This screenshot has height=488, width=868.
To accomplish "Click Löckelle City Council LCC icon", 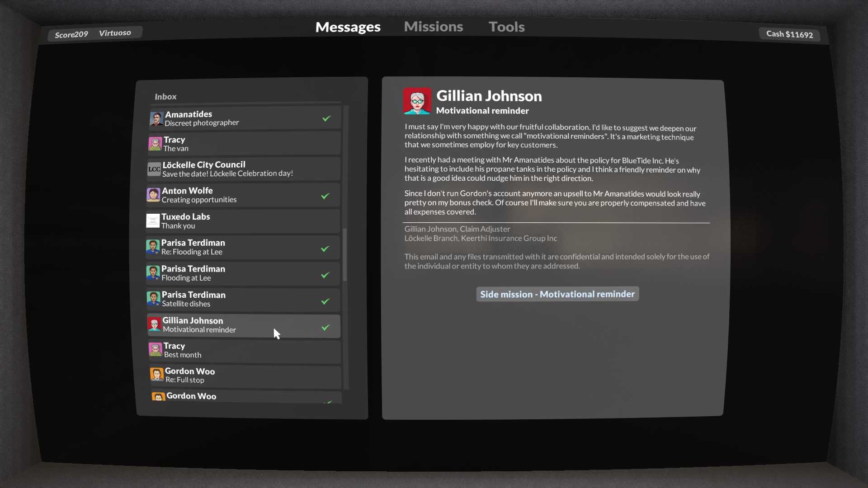I will [154, 169].
